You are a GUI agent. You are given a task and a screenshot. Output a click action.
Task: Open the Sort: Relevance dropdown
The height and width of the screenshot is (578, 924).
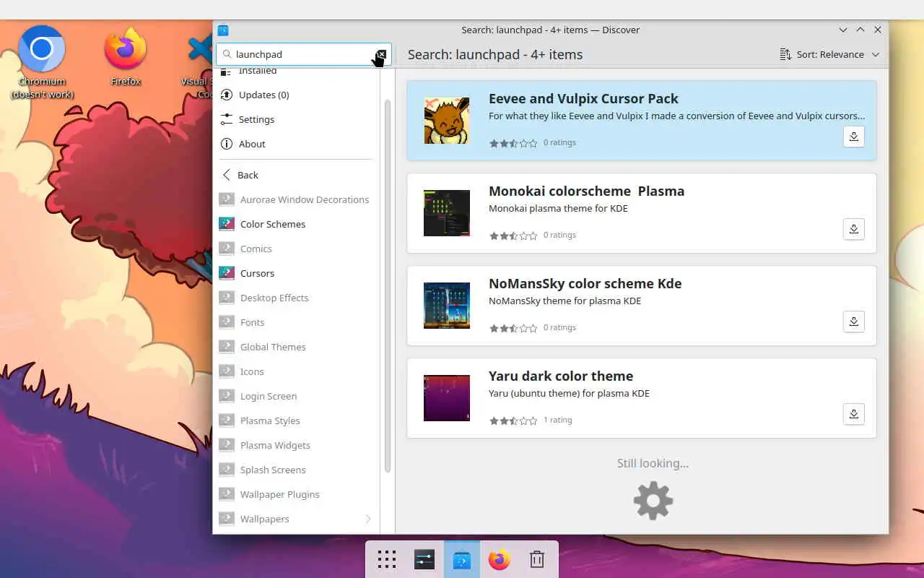click(x=829, y=54)
